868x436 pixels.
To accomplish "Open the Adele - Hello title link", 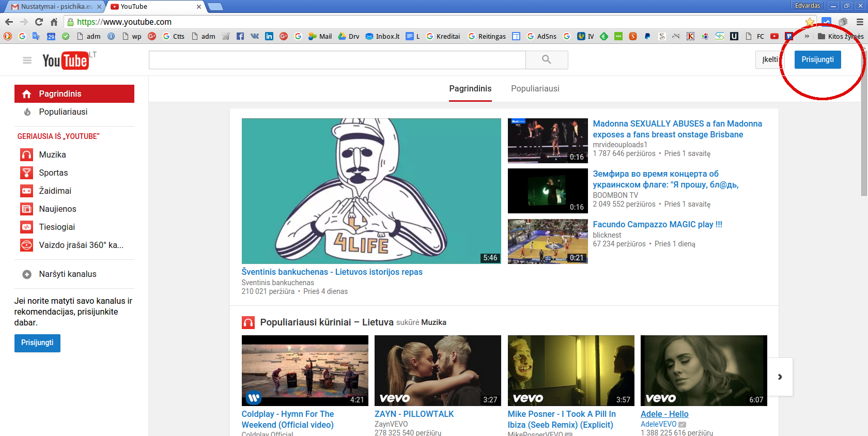I will [x=664, y=414].
